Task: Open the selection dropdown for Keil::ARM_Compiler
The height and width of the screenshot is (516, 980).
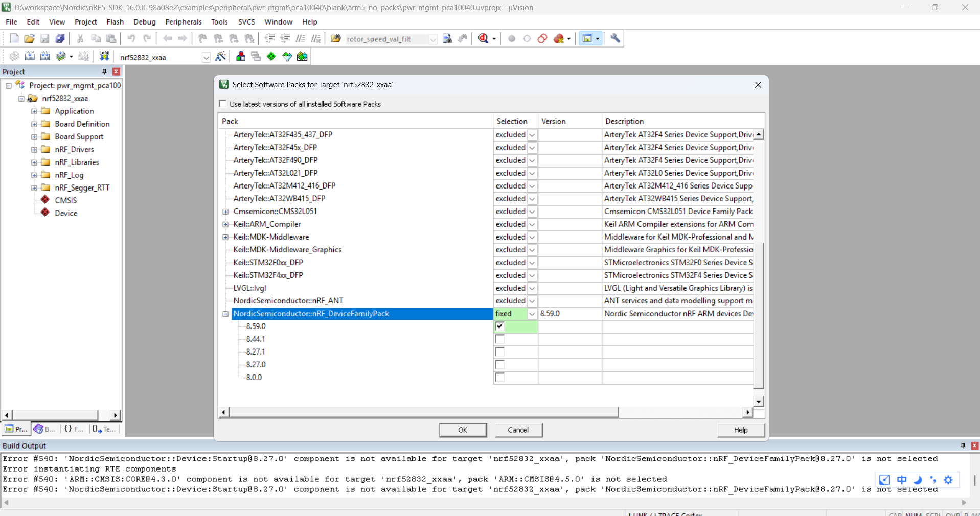Action: (532, 224)
